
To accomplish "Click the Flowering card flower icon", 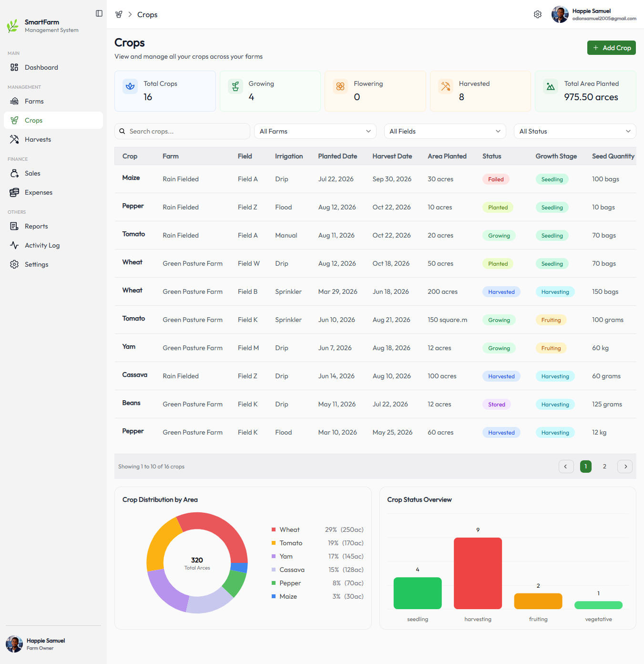I will click(340, 86).
